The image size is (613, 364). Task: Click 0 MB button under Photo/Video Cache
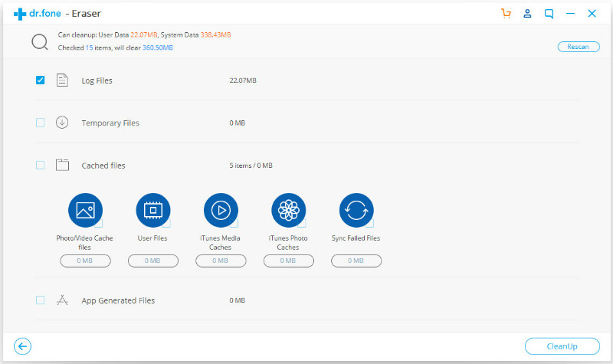pos(85,261)
